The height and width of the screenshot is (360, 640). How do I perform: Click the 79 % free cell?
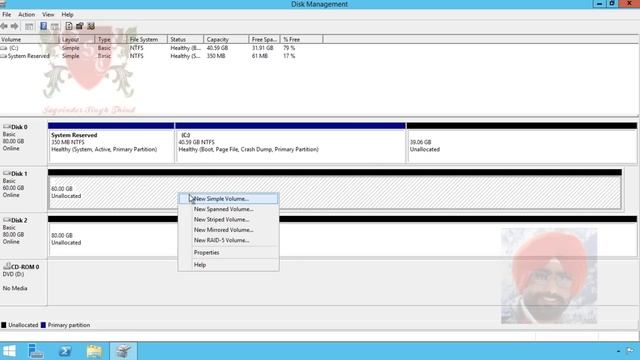[x=289, y=48]
